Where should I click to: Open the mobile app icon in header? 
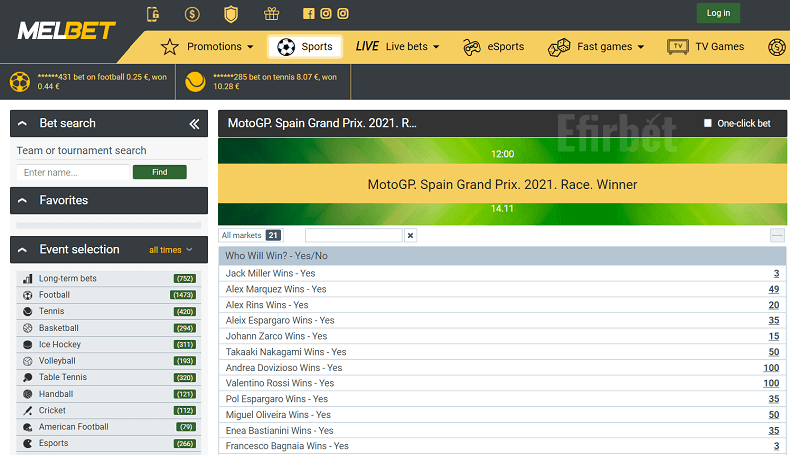click(x=153, y=14)
